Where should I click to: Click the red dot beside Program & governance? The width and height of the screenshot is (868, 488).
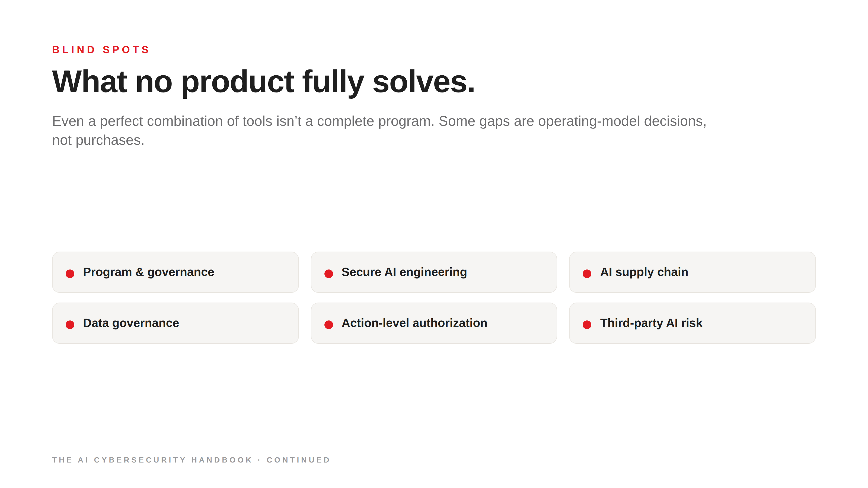click(x=70, y=274)
